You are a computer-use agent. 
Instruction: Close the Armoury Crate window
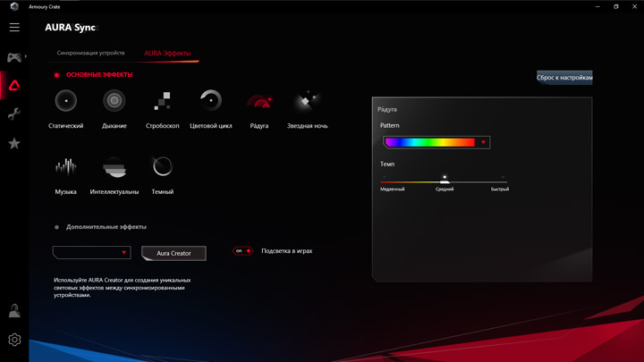(634, 6)
